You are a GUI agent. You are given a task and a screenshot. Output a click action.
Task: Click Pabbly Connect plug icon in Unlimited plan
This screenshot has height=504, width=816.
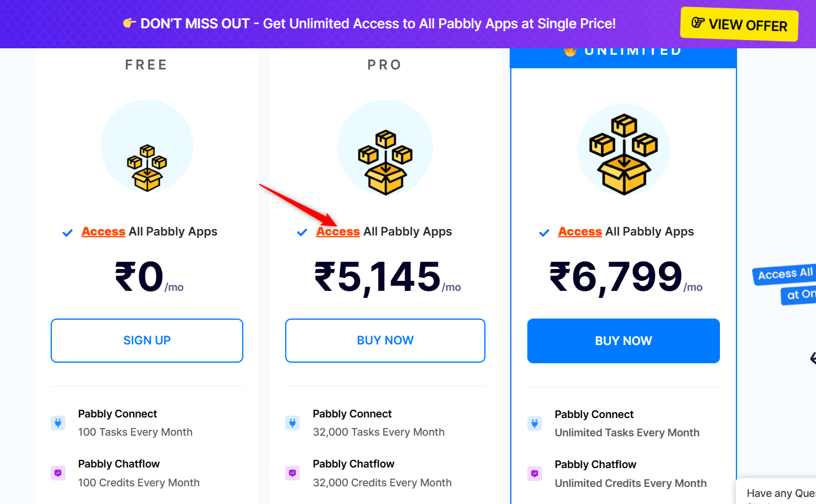tap(534, 423)
